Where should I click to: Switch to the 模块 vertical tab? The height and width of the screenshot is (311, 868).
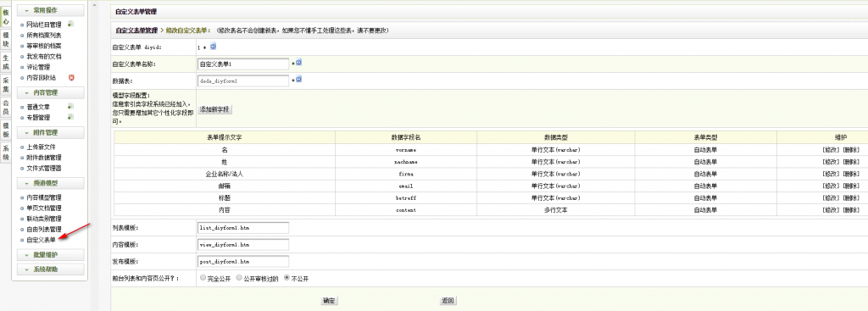(x=6, y=40)
